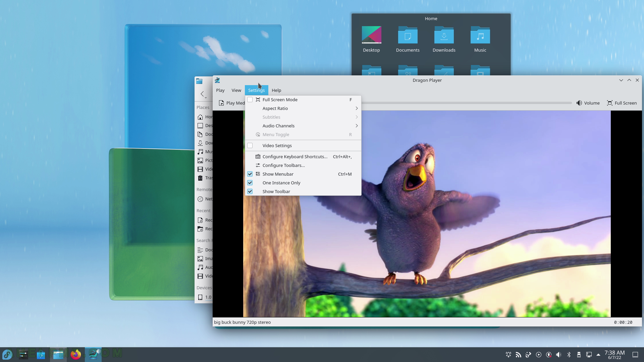The width and height of the screenshot is (644, 362).
Task: Launch Firefox from the taskbar
Action: [x=76, y=354]
